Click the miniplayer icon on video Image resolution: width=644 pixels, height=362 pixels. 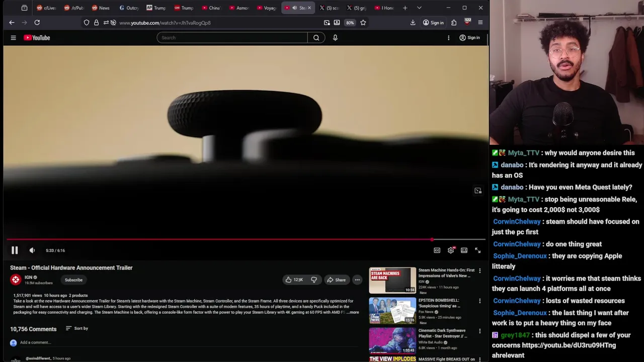click(x=478, y=191)
